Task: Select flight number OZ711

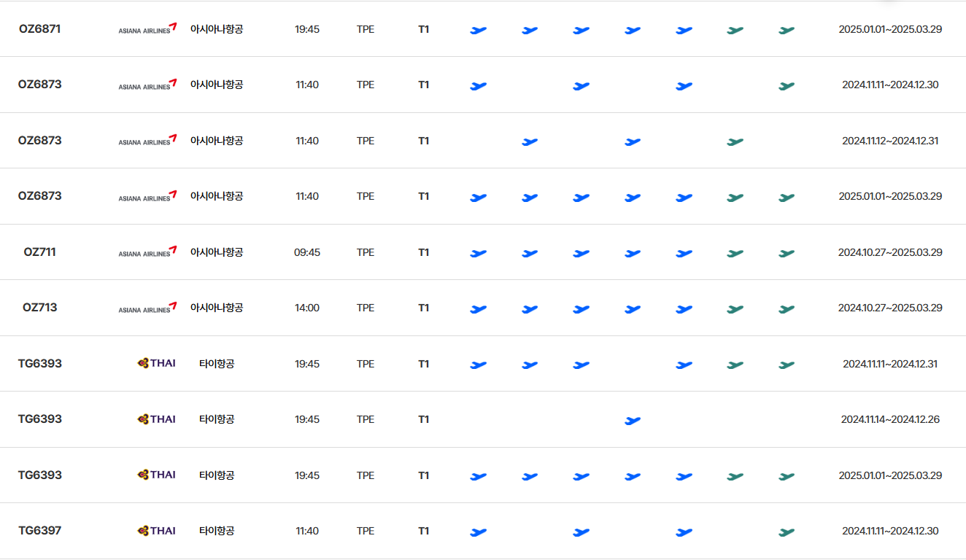Action: coord(39,252)
